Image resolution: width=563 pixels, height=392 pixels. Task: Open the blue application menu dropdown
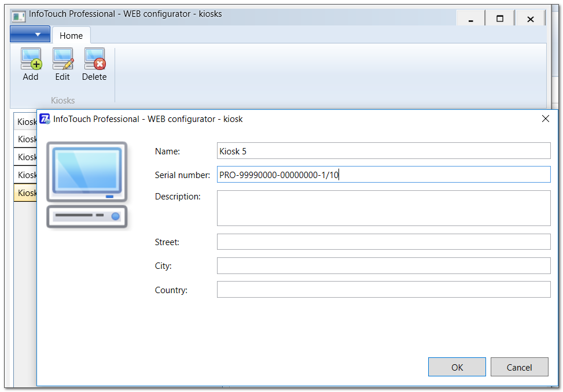(30, 34)
